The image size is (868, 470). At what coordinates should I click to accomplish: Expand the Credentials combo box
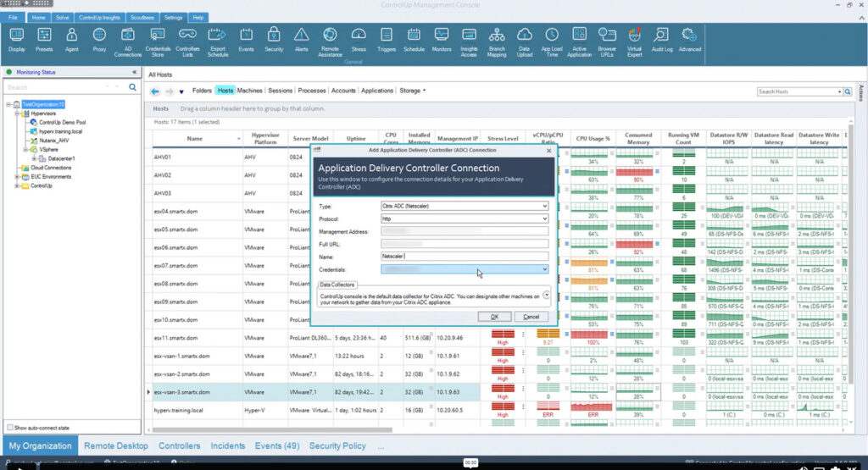pos(544,269)
